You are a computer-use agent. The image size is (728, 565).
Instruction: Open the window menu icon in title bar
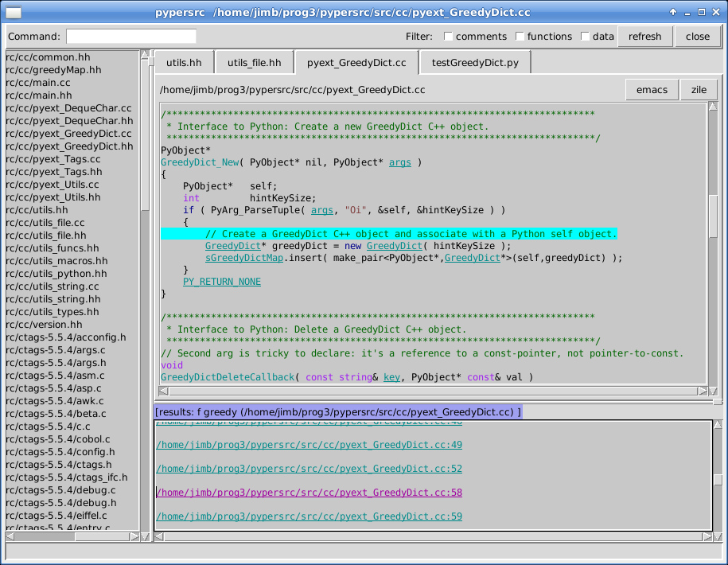pos(14,13)
